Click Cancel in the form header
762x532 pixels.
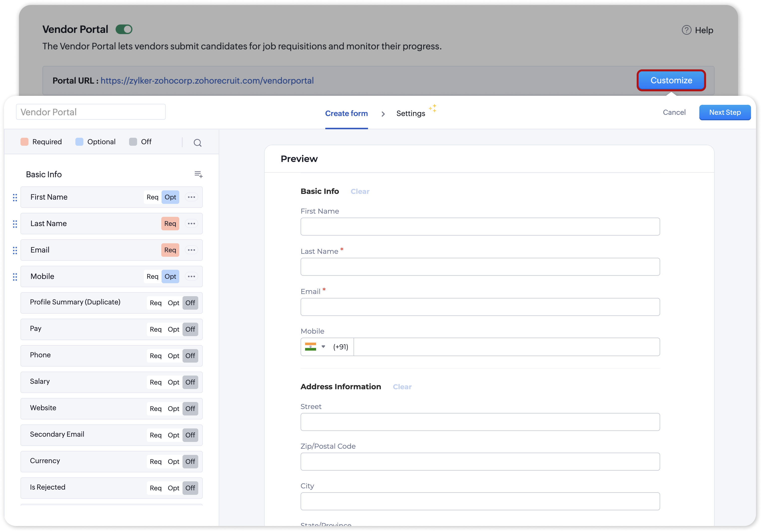coord(674,113)
